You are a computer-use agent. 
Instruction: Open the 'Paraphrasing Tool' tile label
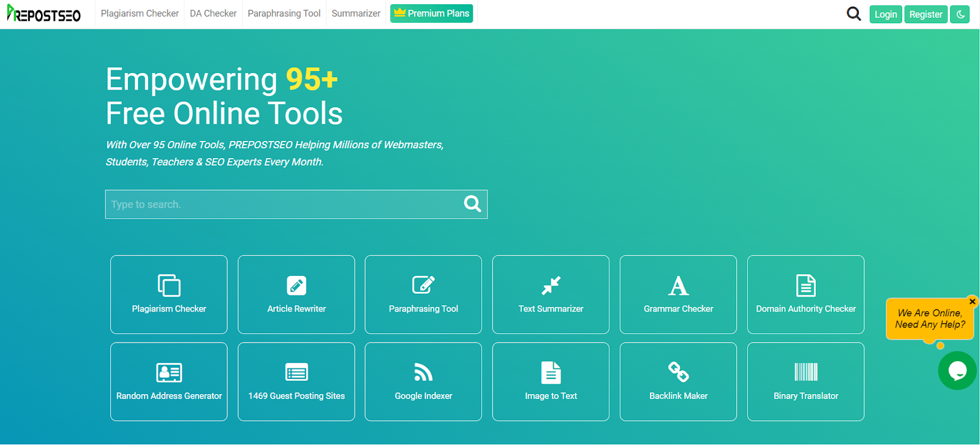423,309
